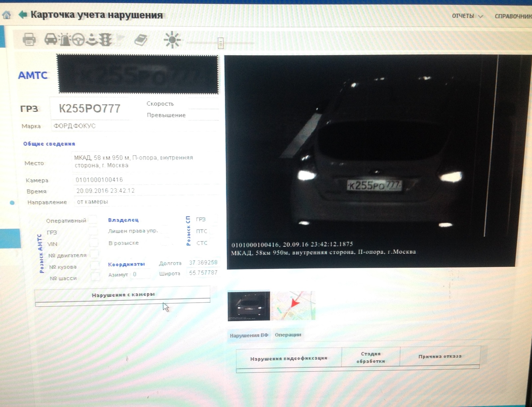
Task: Click the Карточка учета нарушения title
Action: coord(97,15)
